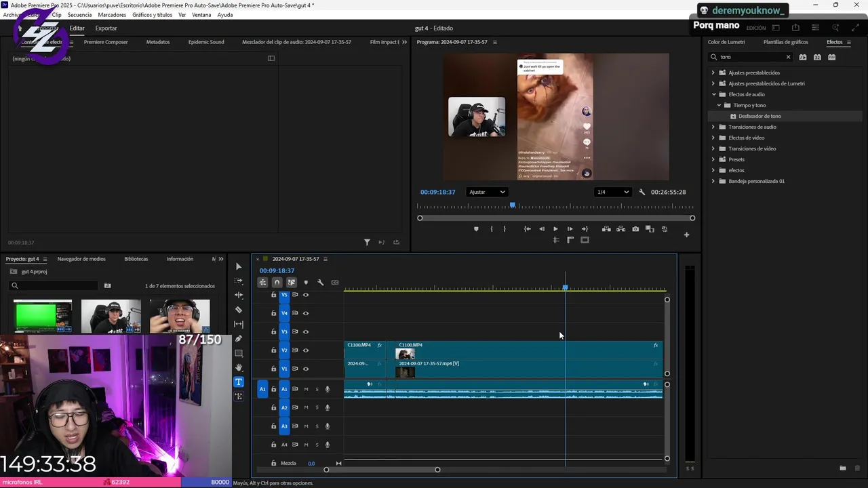Mark In point in Program monitor

pos(491,229)
